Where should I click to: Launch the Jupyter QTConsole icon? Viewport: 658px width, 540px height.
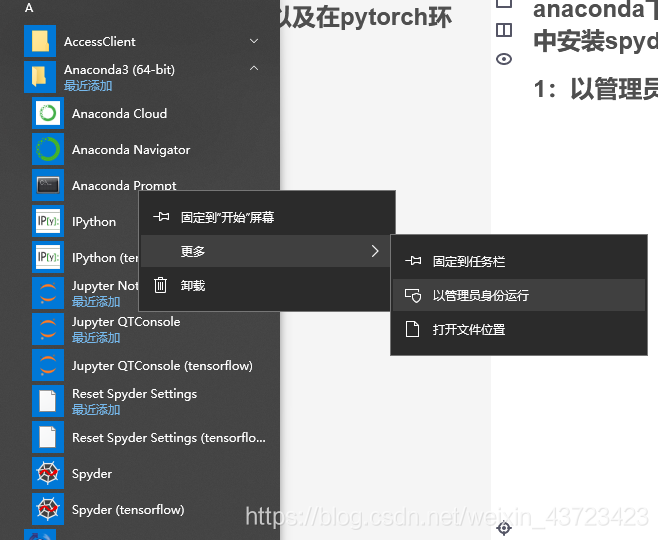[48, 329]
